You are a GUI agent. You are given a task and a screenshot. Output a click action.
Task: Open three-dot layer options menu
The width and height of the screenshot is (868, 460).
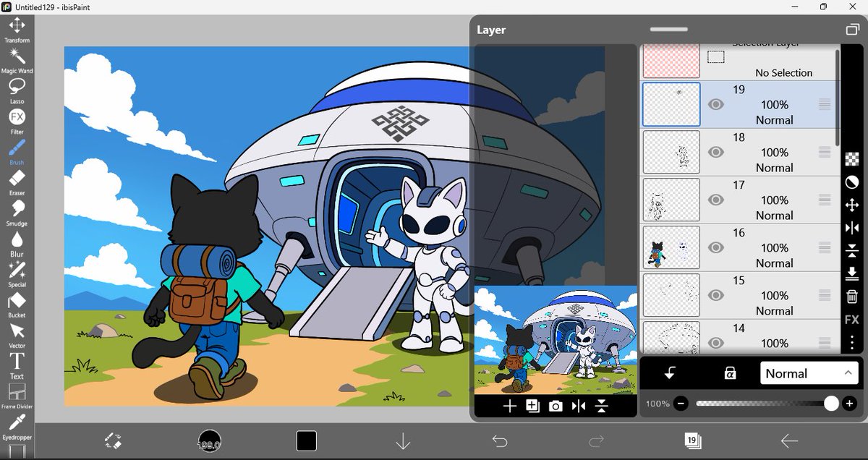(852, 341)
